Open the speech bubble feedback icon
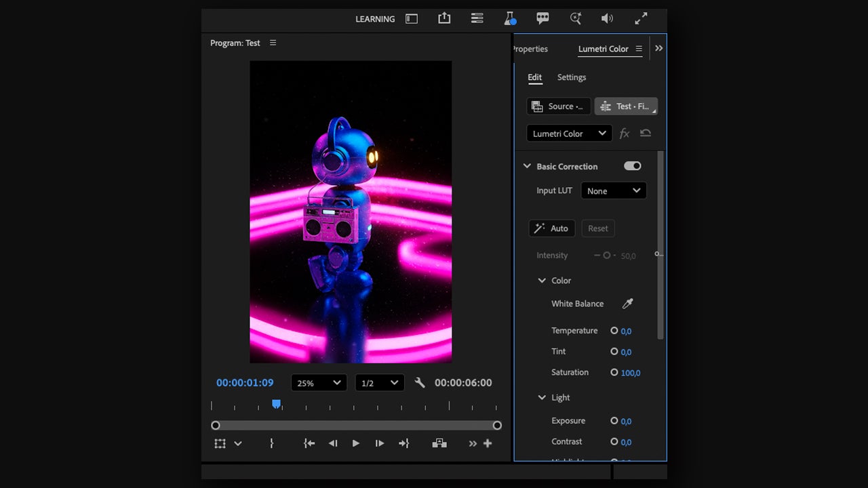The image size is (868, 488). 542,18
